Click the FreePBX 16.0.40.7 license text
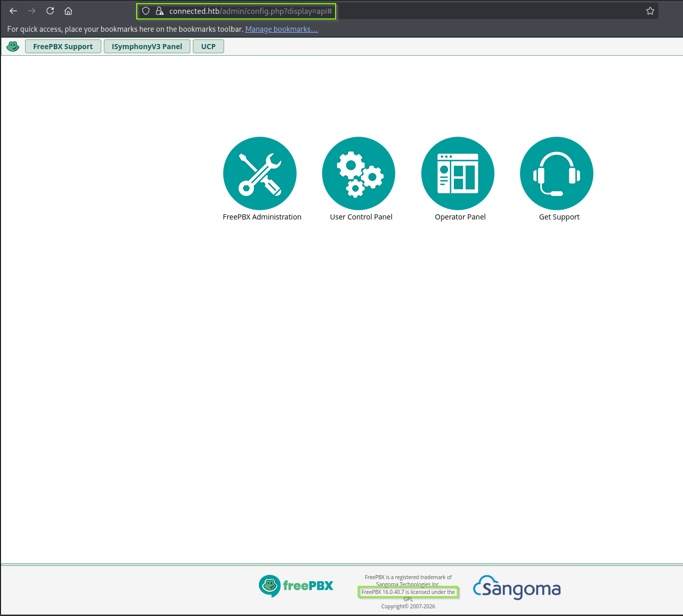The width and height of the screenshot is (683, 616). point(408,592)
